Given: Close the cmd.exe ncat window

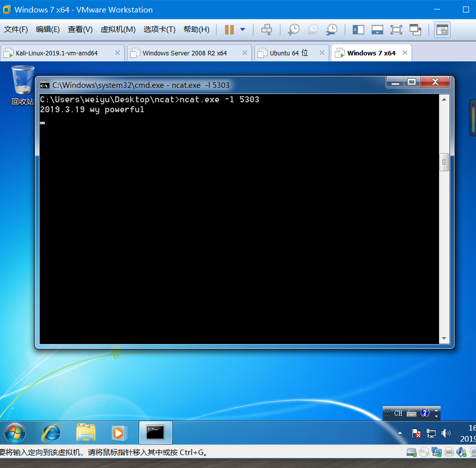Looking at the screenshot, I should pyautogui.click(x=435, y=82).
